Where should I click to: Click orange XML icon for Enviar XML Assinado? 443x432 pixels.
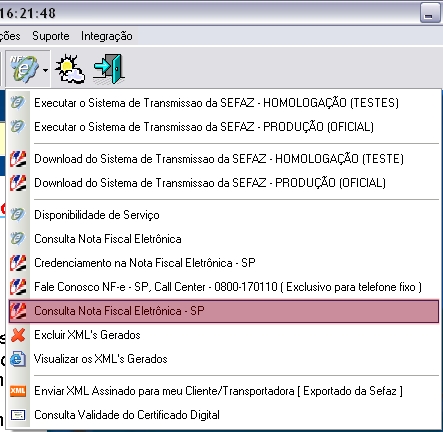click(x=18, y=391)
